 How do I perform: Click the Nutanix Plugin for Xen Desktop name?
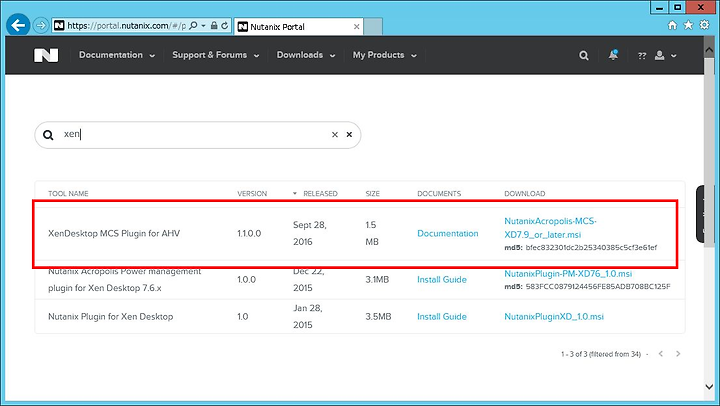pyautogui.click(x=111, y=316)
